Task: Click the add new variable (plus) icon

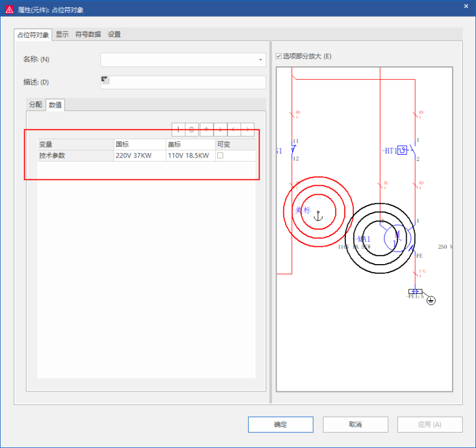Action: pyautogui.click(x=178, y=129)
